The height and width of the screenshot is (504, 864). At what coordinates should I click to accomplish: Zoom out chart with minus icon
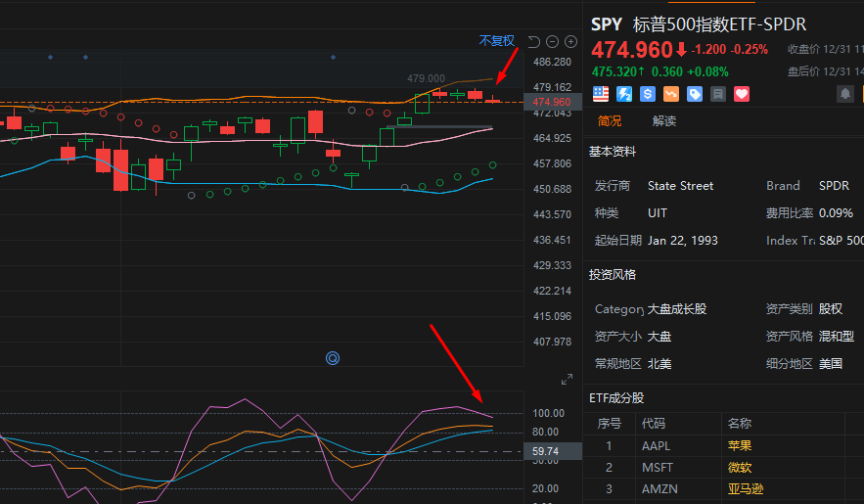coord(552,42)
